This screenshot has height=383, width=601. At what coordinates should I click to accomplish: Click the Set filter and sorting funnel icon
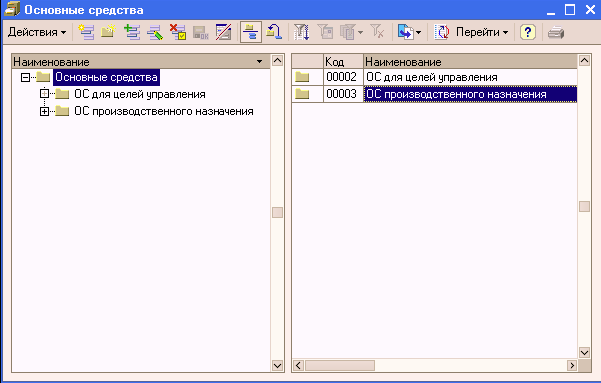pyautogui.click(x=301, y=32)
